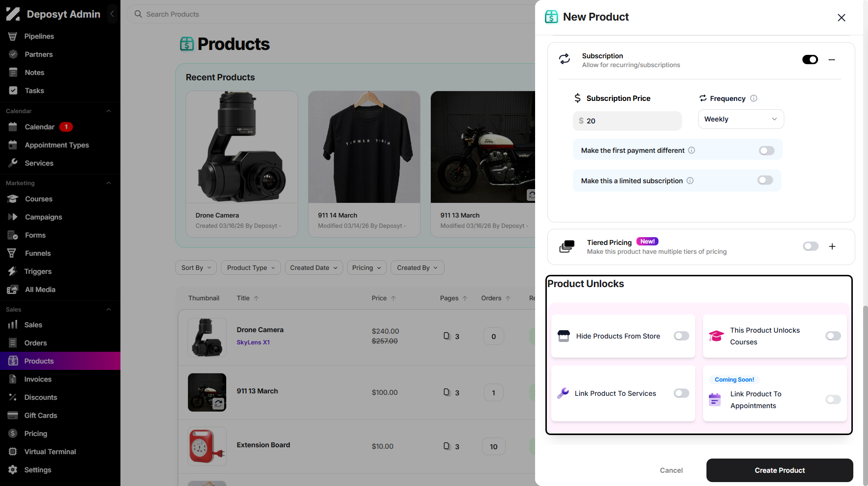868x486 pixels.
Task: Click the Triggers lightning bolt icon
Action: point(12,271)
